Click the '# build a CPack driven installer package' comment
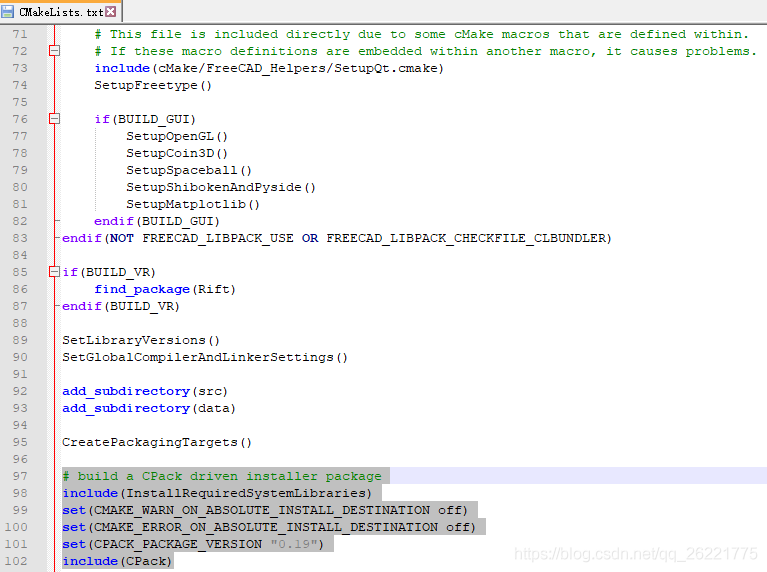This screenshot has height=572, width=767. [222, 476]
